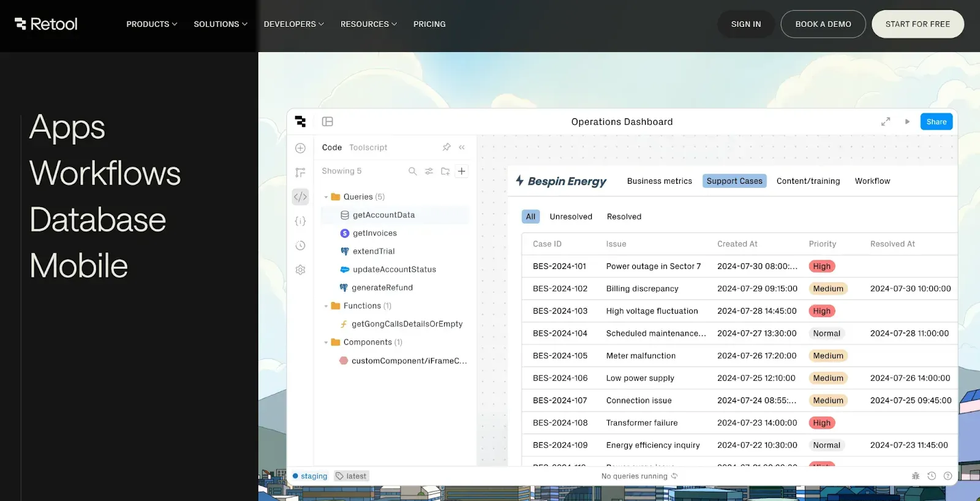Select the code editor icon in the left rail
Image resolution: width=980 pixels, height=501 pixels.
point(300,197)
